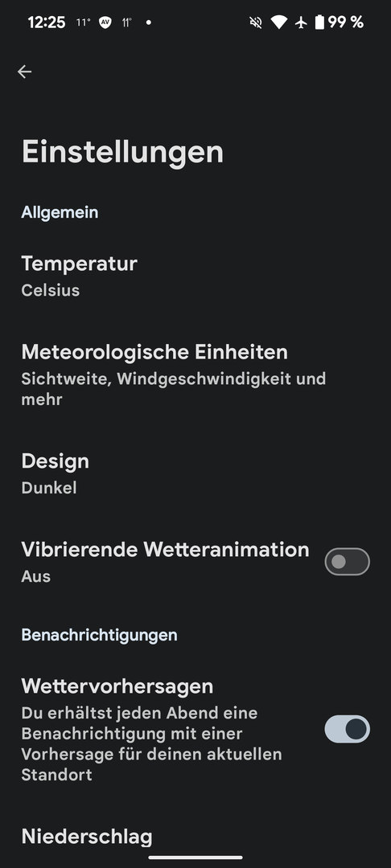Viewport: 391px width, 868px height.
Task: Tap the Wi-Fi status icon
Action: [x=278, y=23]
